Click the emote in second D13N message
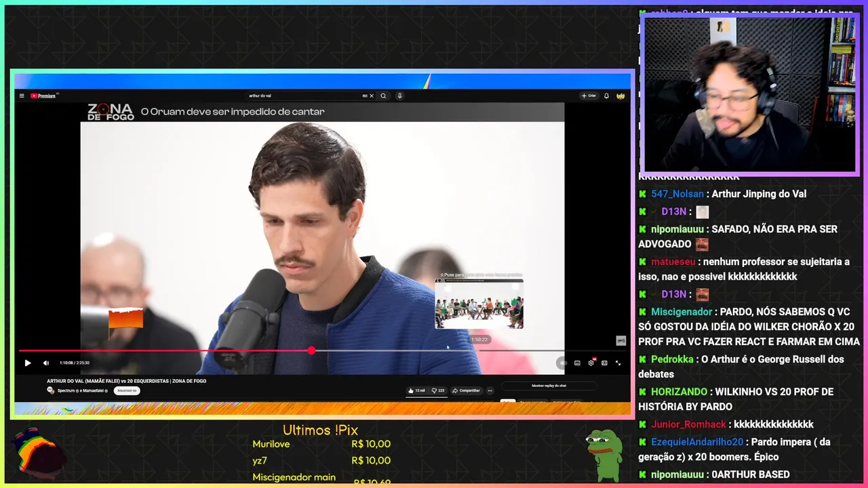This screenshot has height=488, width=868. [702, 294]
